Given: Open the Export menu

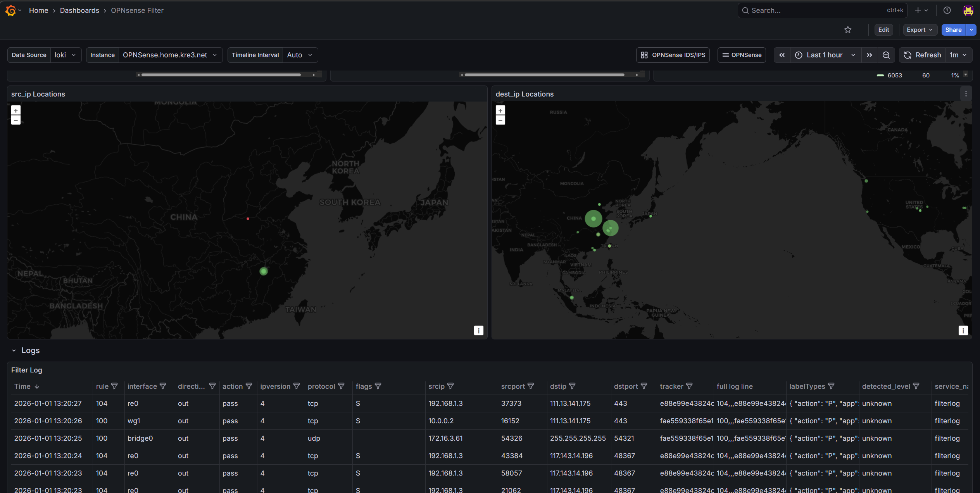Looking at the screenshot, I should pyautogui.click(x=920, y=30).
